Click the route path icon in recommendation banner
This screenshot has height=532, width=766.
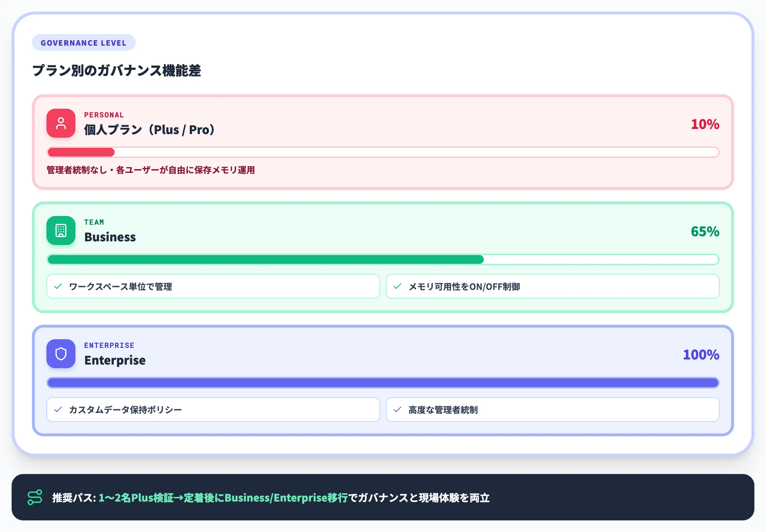click(35, 497)
